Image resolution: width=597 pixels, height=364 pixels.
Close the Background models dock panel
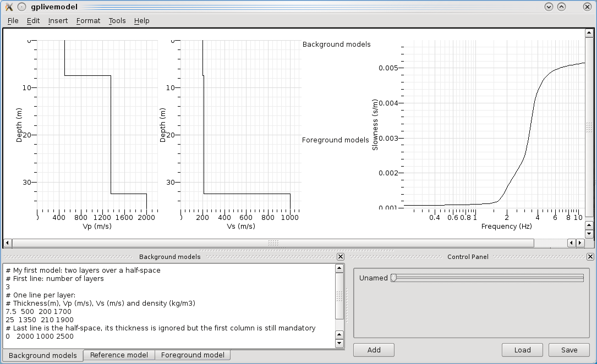point(340,257)
